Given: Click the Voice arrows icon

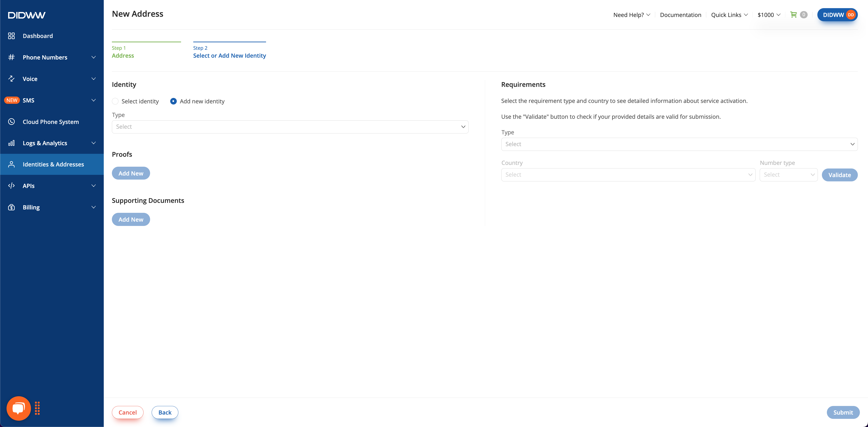Looking at the screenshot, I should [12, 78].
